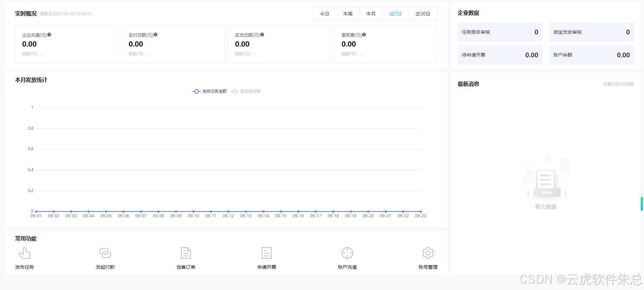Click help icon beside 实发总额(元)
Screen dimensions: 644x290
(262, 35)
